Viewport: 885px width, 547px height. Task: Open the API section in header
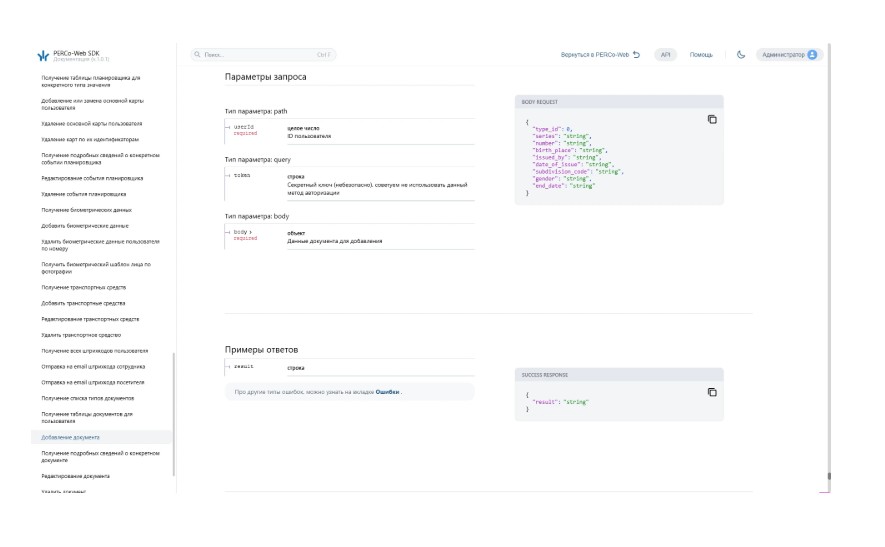tap(666, 55)
